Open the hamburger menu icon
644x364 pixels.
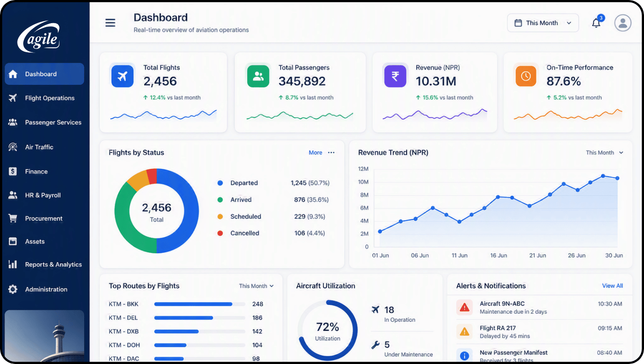coord(110,23)
